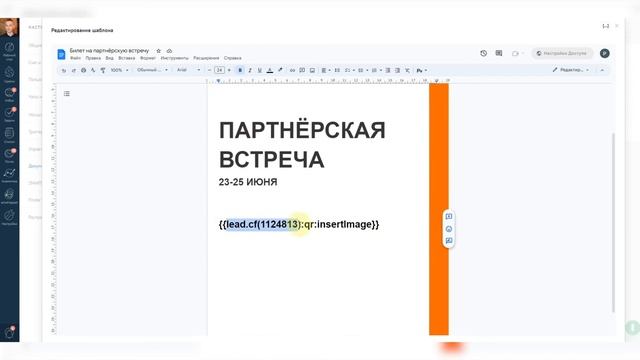Add emoji reaction from side panel
The width and height of the screenshot is (640, 360).
pyautogui.click(x=449, y=229)
